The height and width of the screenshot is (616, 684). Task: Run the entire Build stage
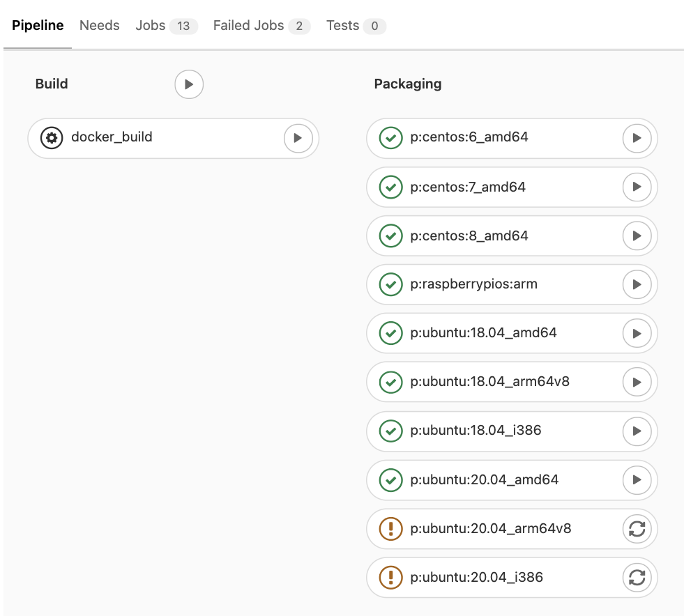coord(188,84)
